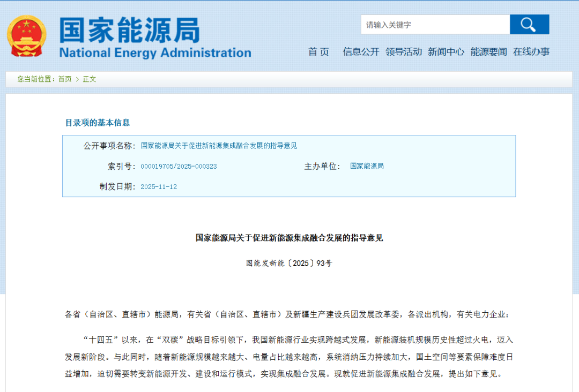The width and height of the screenshot is (579, 392).
Task: Select the article title above the document number
Action: point(289,237)
